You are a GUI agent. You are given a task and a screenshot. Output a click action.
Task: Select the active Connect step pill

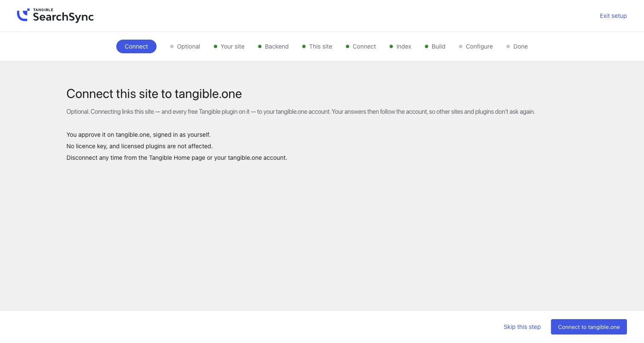[136, 46]
